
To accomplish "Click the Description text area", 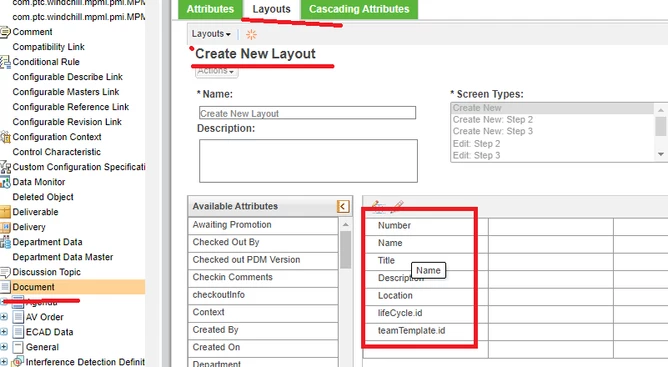I will [308, 161].
